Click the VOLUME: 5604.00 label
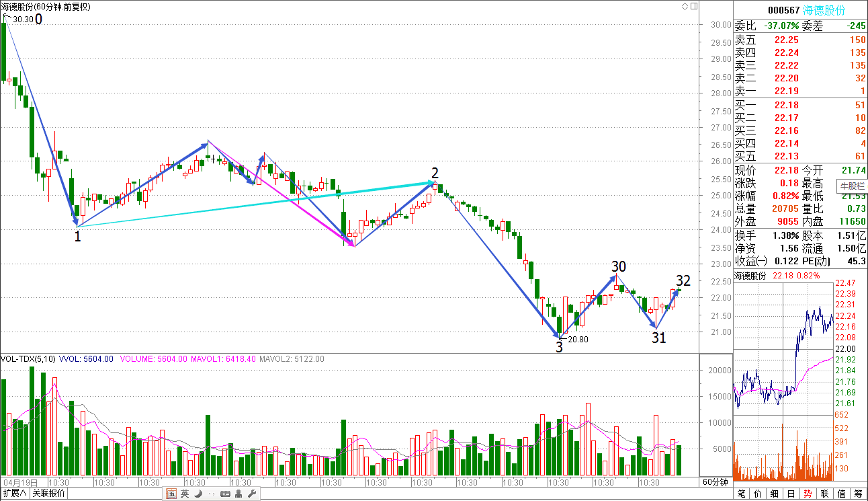 pos(154,359)
